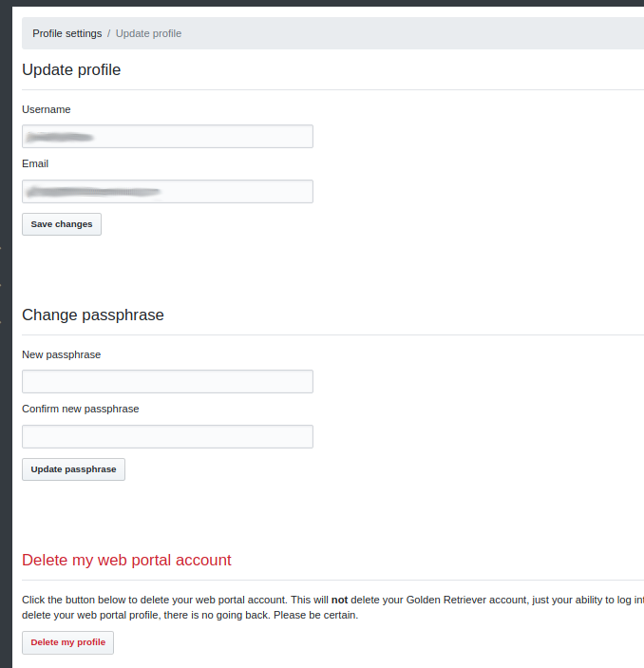The image size is (644, 668).
Task: Click the Update profile section heading
Action: 71,69
